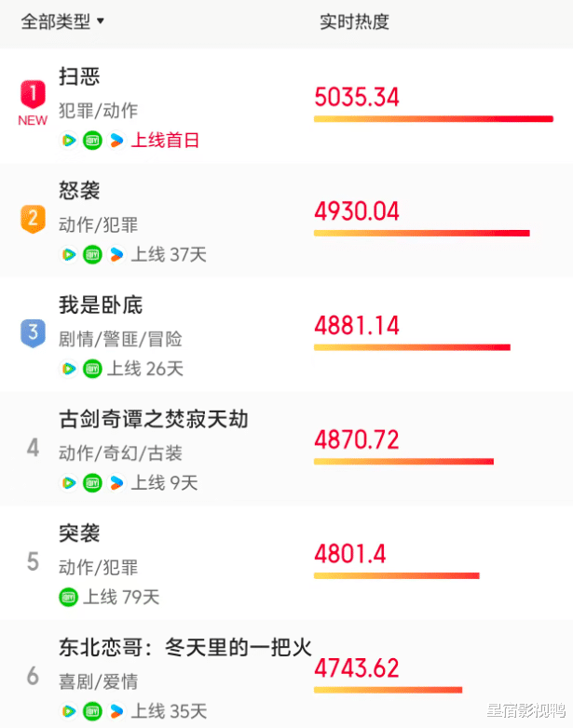Click the orange rank 2 badge
573x728 pixels.
tap(33, 219)
